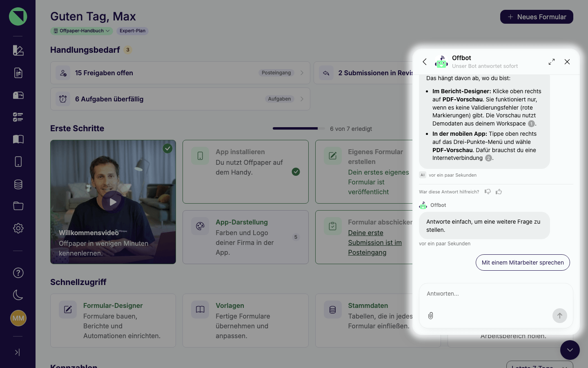Image resolution: width=588 pixels, height=368 pixels.
Task: Toggle dark mode moon icon
Action: pos(18,295)
